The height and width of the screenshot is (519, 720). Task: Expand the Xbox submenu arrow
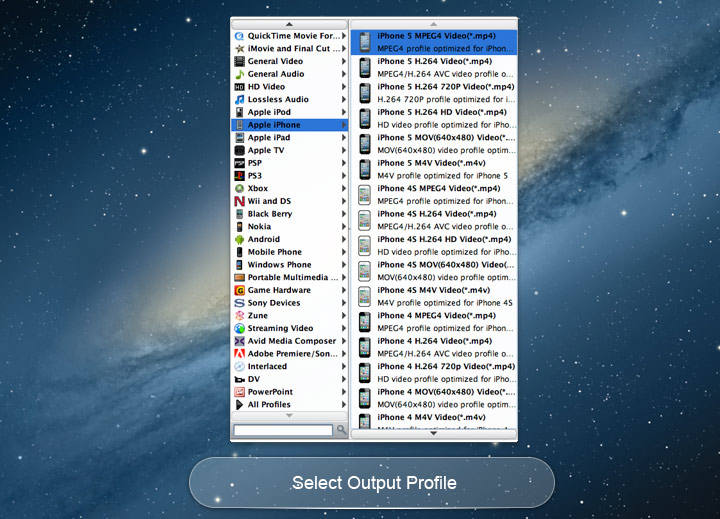pyautogui.click(x=343, y=188)
